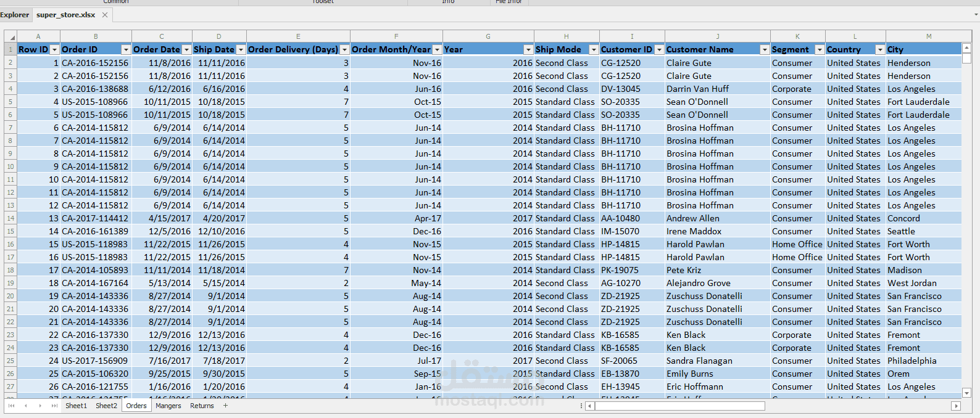Image resolution: width=980 pixels, height=418 pixels.
Task: Open Year column filter dropdown
Action: point(528,49)
